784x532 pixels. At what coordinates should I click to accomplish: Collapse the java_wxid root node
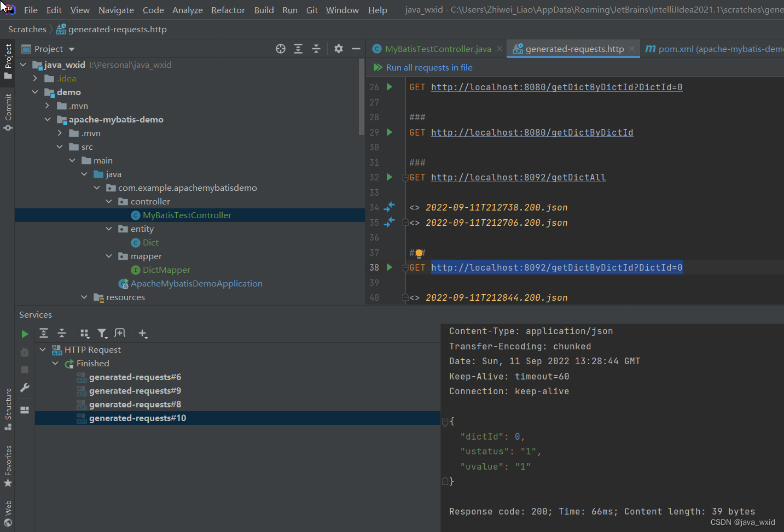coord(23,65)
